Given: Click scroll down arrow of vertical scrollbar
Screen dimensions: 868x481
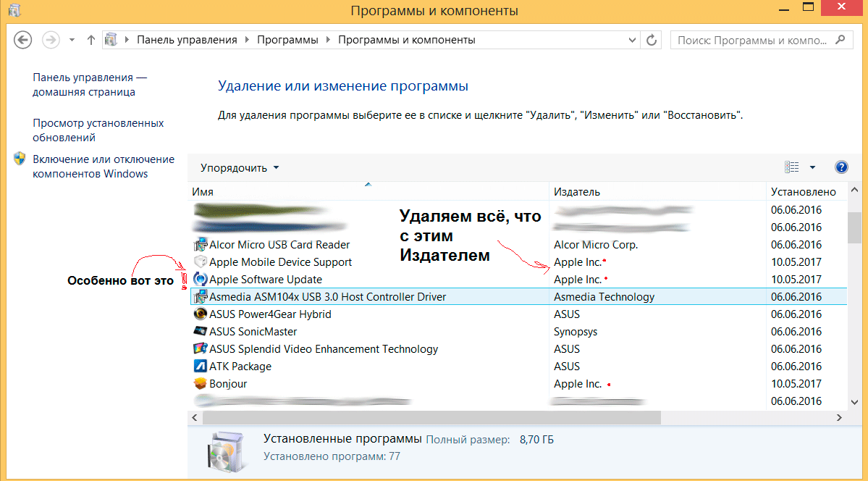Looking at the screenshot, I should tap(855, 402).
